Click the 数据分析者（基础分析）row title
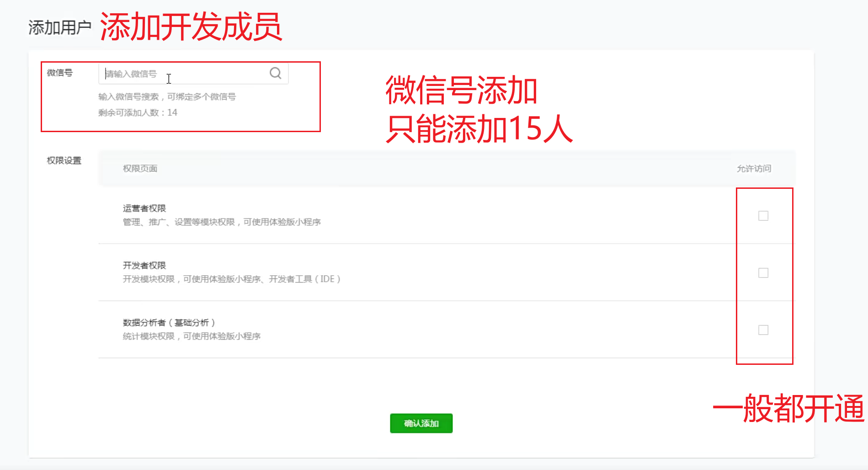Screen dimensions: 868x470 pyautogui.click(x=169, y=323)
